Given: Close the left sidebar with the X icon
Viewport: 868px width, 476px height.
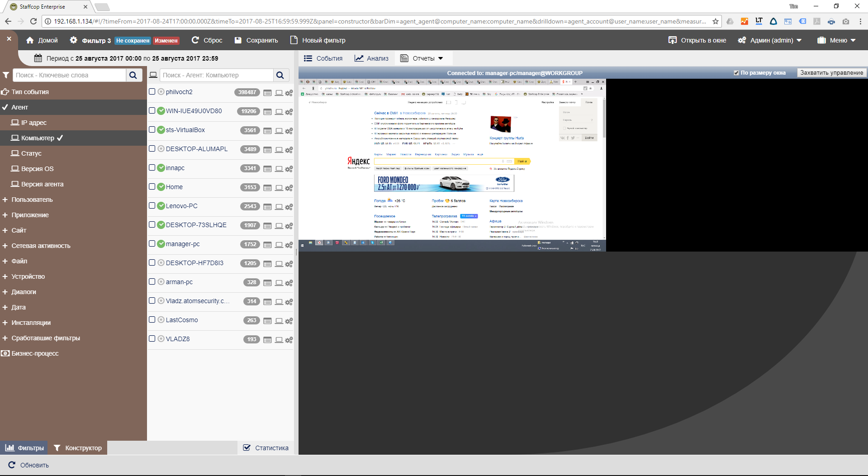Looking at the screenshot, I should 9,39.
